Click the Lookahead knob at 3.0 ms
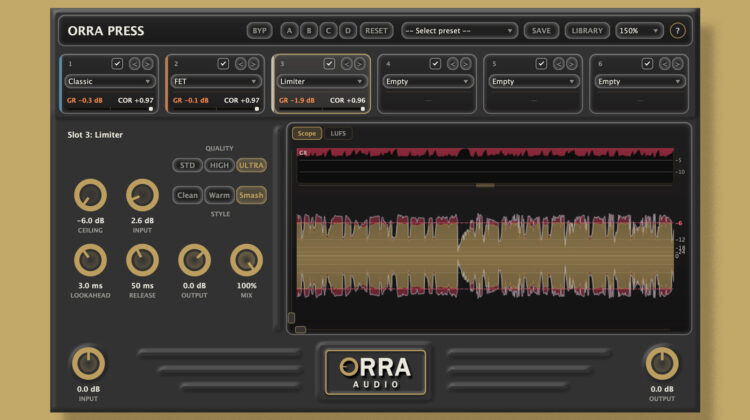750x420 pixels. (90, 260)
